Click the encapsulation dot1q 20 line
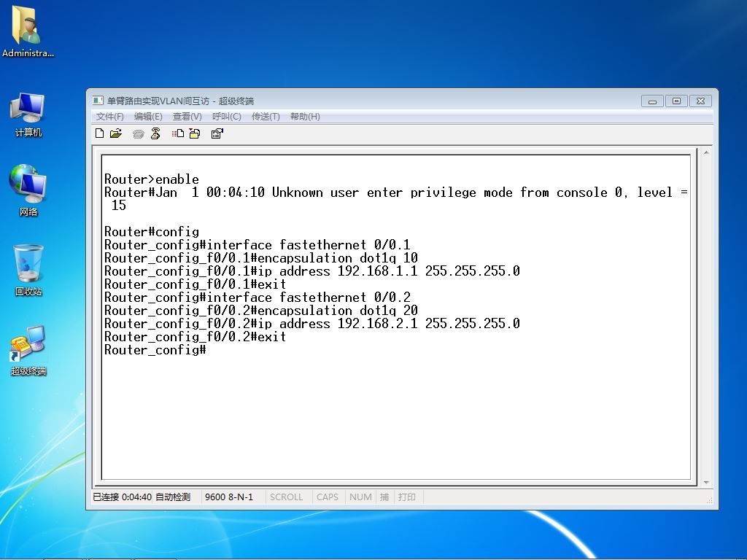The image size is (747, 560). 261,311
